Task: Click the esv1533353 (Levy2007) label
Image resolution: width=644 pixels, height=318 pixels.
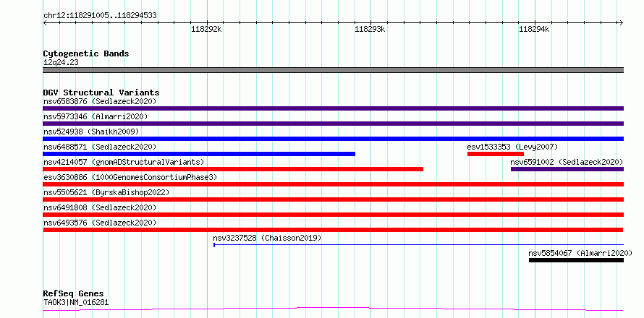Action: [512, 147]
